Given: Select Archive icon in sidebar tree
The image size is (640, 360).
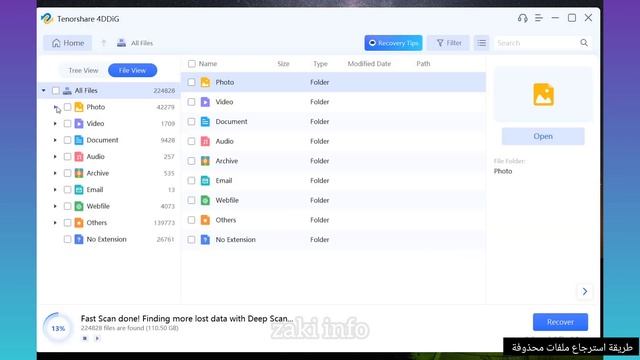Looking at the screenshot, I should coord(79,173).
